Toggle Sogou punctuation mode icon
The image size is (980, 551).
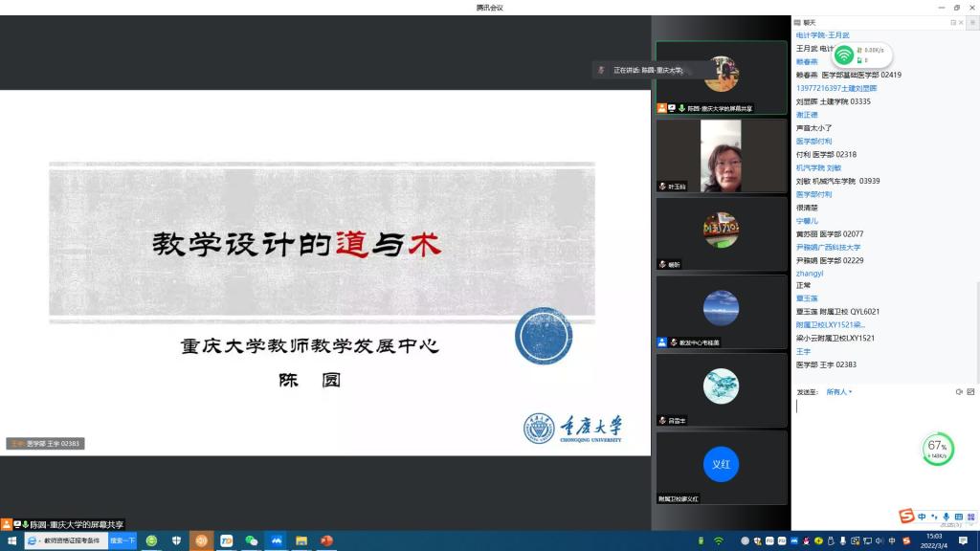pyautogui.click(x=934, y=517)
